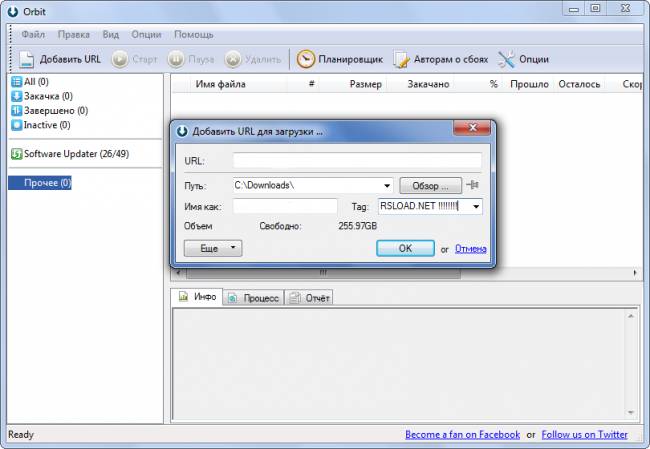Click the Осталось column header
The image size is (650, 449).
[579, 84]
